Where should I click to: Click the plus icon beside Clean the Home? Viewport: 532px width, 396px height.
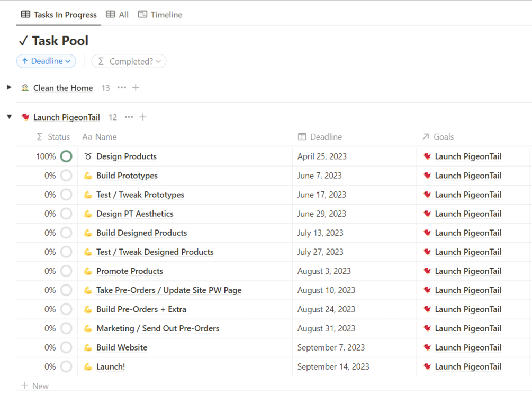coord(136,88)
